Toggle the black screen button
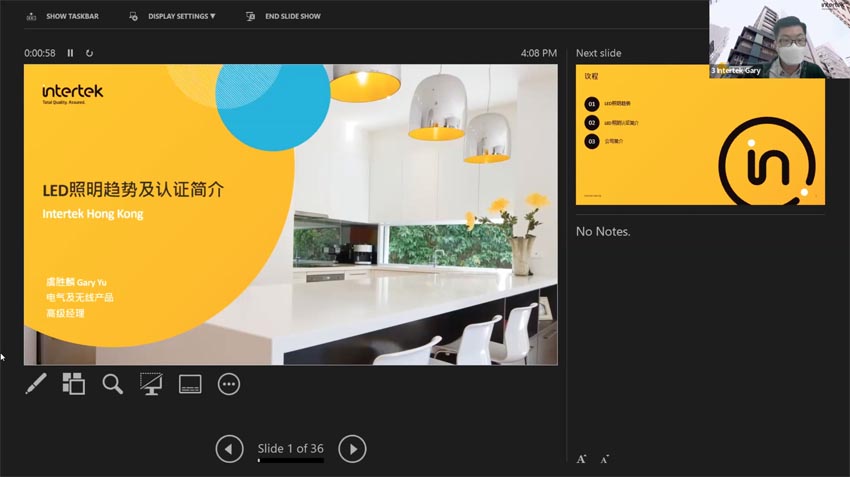This screenshot has height=477, width=850. (151, 384)
